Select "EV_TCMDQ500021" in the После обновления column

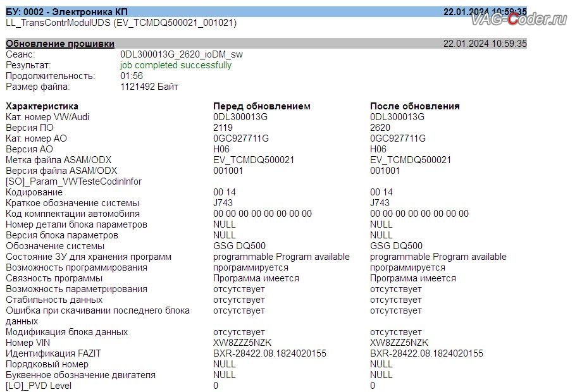click(x=410, y=160)
